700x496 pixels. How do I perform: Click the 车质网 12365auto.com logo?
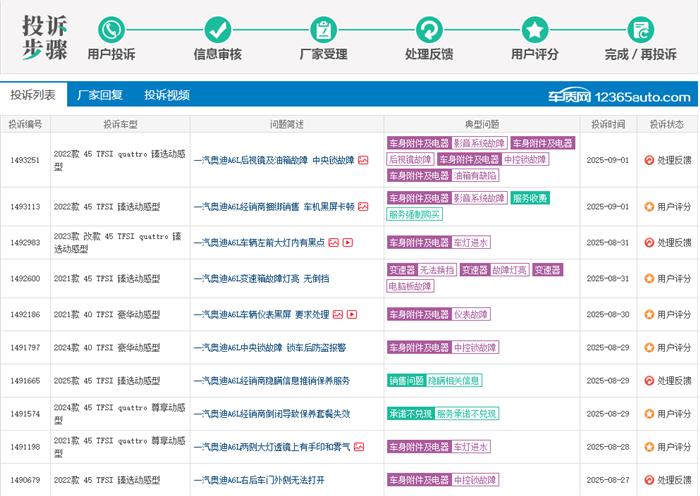pyautogui.click(x=619, y=96)
